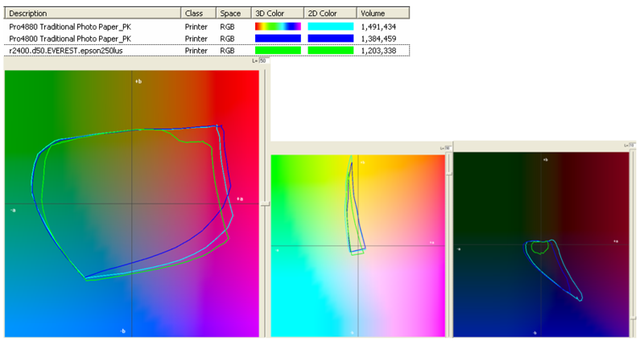Sort the list by Description column header
The height and width of the screenshot is (345, 644).
tap(93, 13)
